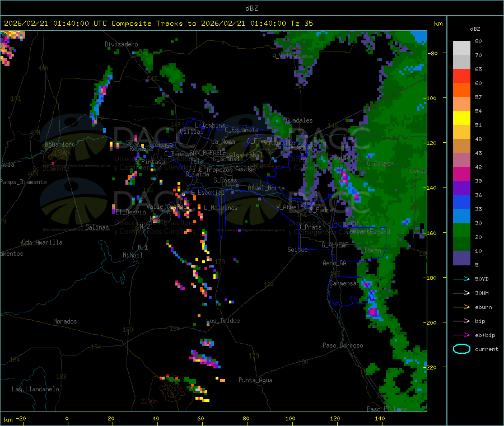
Task: Click the 80 dBZ white color swatch
Action: [x=461, y=48]
